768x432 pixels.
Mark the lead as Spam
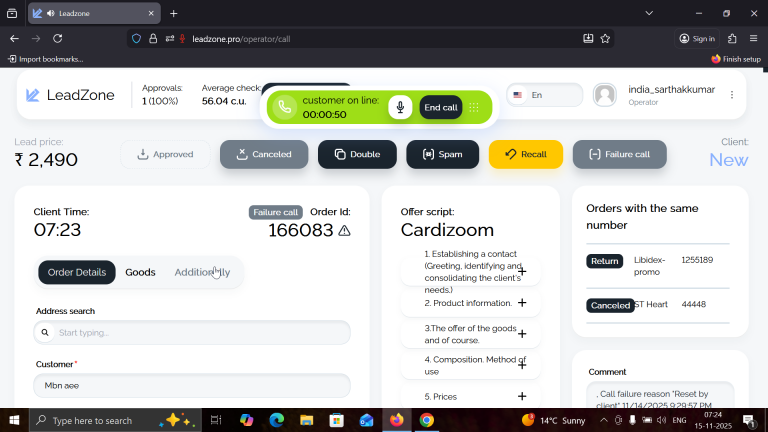[442, 154]
